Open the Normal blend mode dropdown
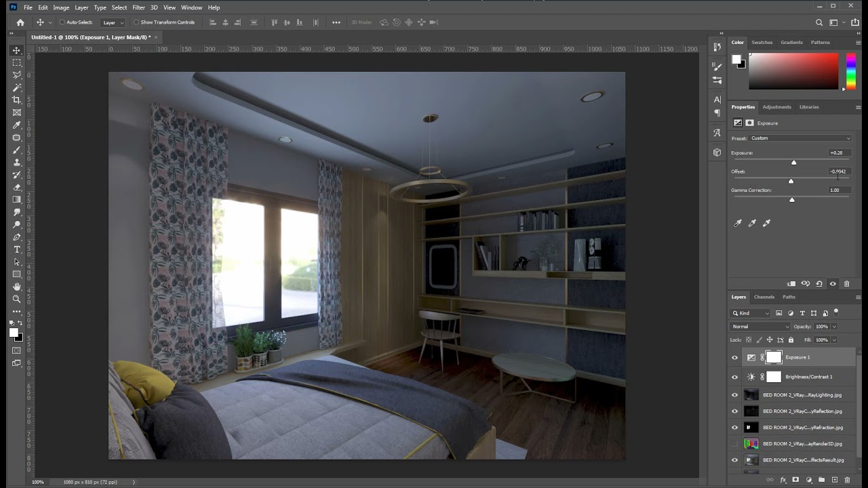 [x=761, y=327]
